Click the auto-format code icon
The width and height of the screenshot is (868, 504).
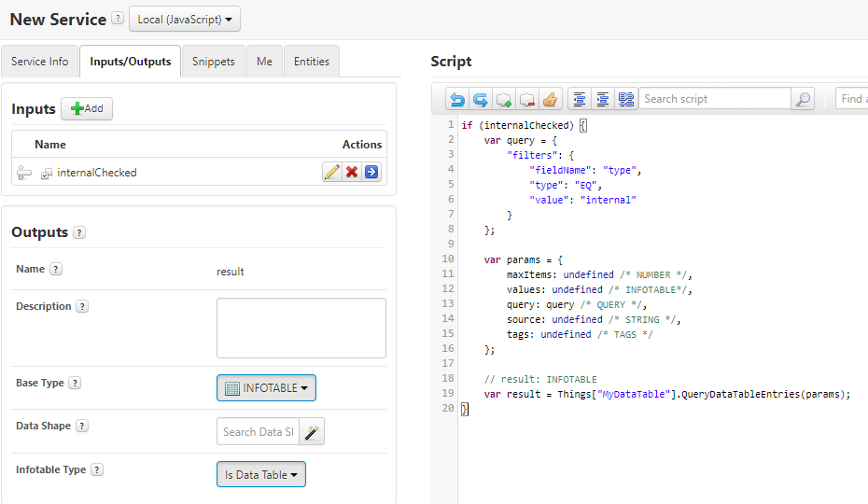coord(626,99)
